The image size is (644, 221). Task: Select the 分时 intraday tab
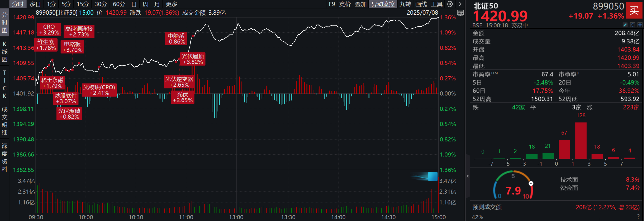click(18, 4)
